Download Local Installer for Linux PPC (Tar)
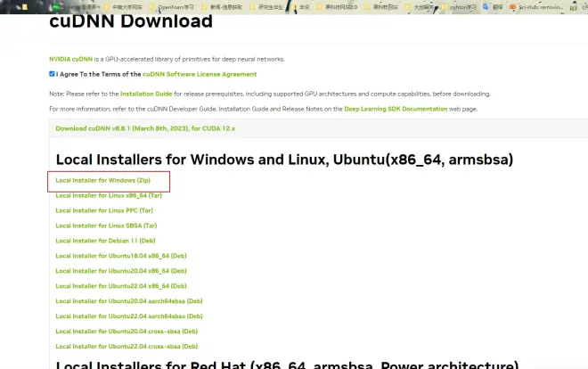Image resolution: width=588 pixels, height=369 pixels. [x=104, y=210]
